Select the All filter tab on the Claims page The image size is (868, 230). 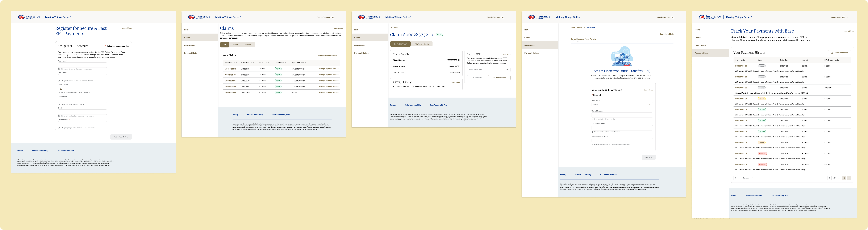coord(225,44)
